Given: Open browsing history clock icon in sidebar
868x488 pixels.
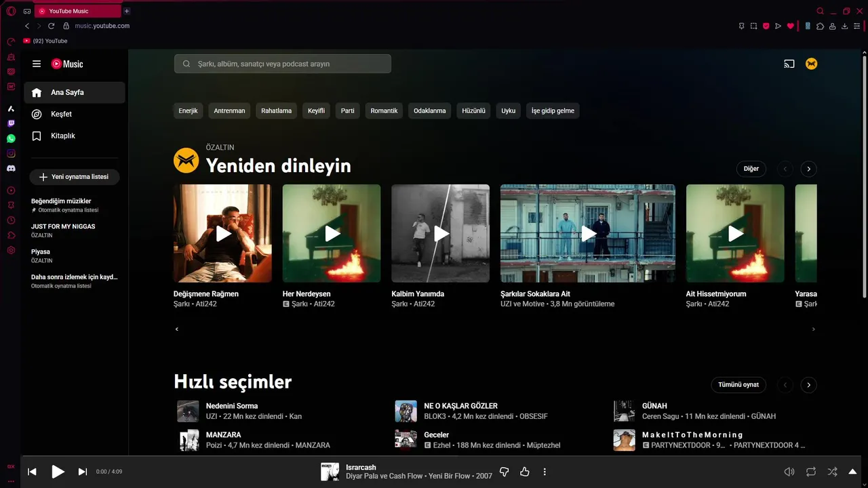Looking at the screenshot, I should [x=11, y=220].
